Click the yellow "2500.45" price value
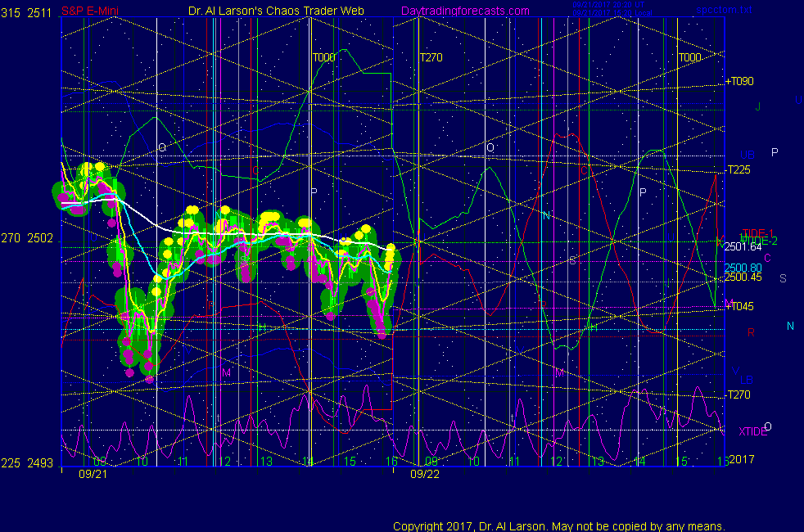The width and height of the screenshot is (804, 532). 743,277
